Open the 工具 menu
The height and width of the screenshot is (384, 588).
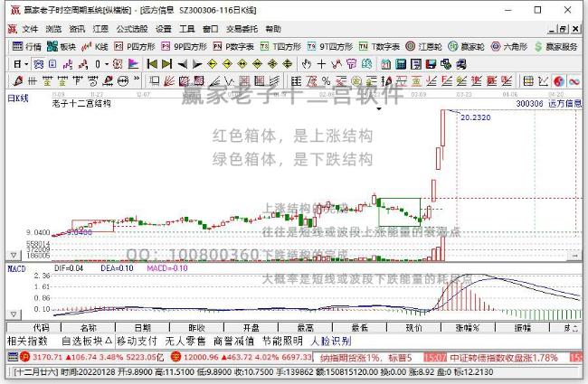tap(186, 29)
